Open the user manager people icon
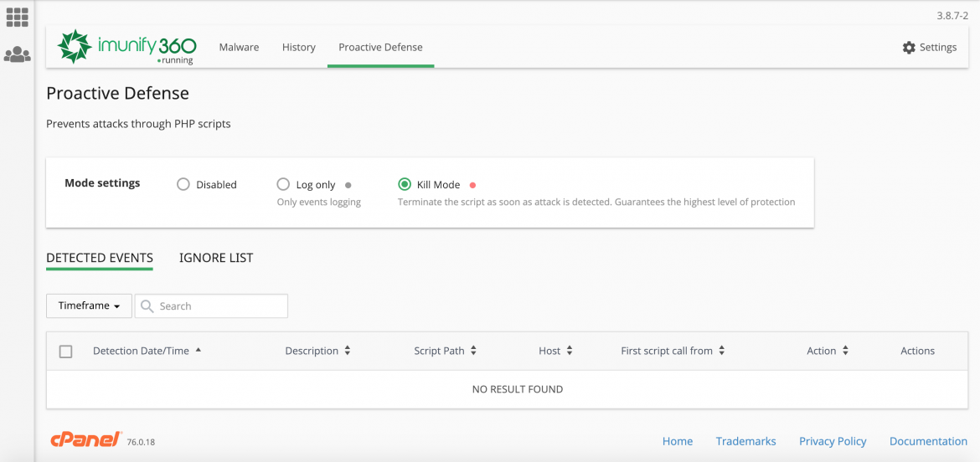980x462 pixels. coord(17,55)
